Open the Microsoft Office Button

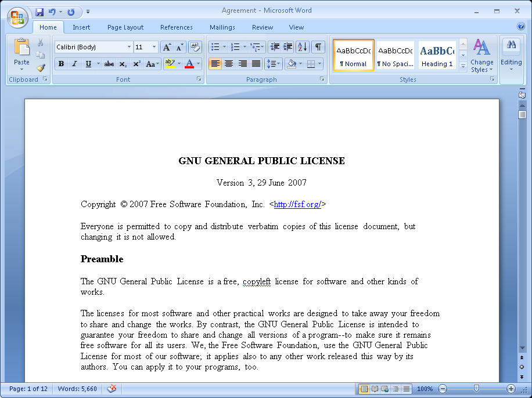pos(17,16)
